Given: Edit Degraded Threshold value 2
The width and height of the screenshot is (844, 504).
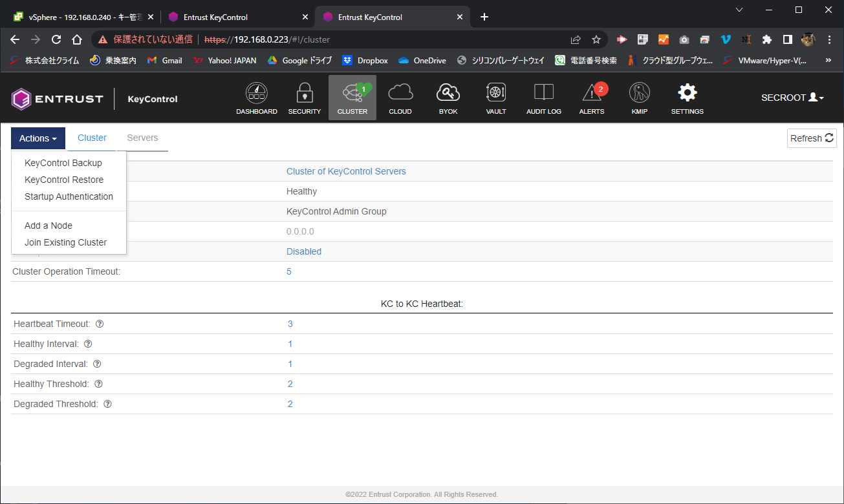Looking at the screenshot, I should tap(290, 404).
